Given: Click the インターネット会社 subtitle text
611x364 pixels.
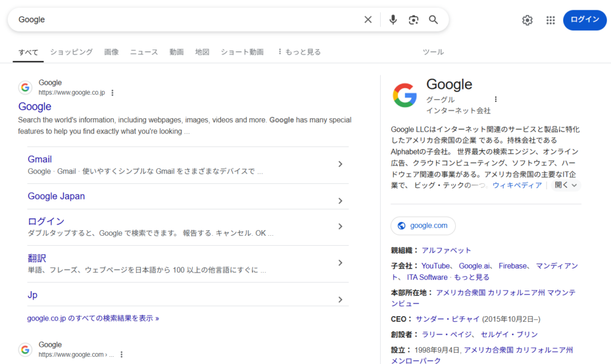Looking at the screenshot, I should 458,110.
